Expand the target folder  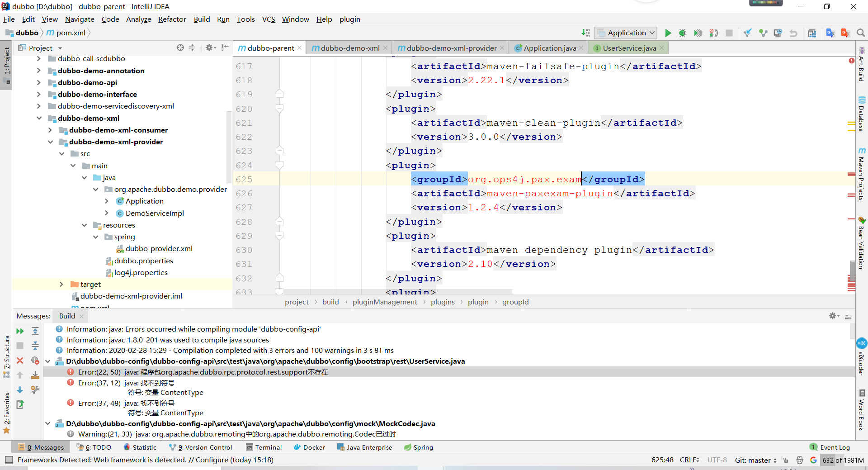(61, 284)
